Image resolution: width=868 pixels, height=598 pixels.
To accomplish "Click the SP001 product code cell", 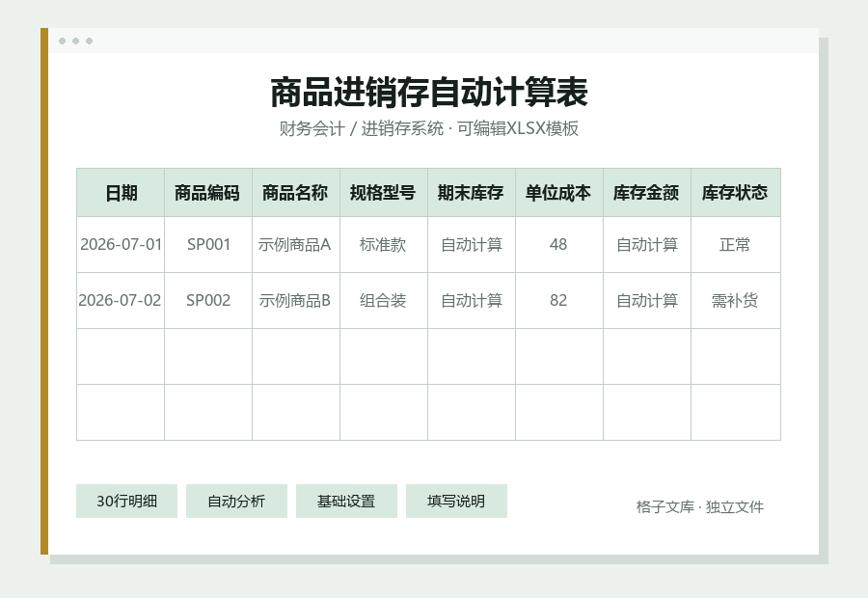I will pos(208,245).
